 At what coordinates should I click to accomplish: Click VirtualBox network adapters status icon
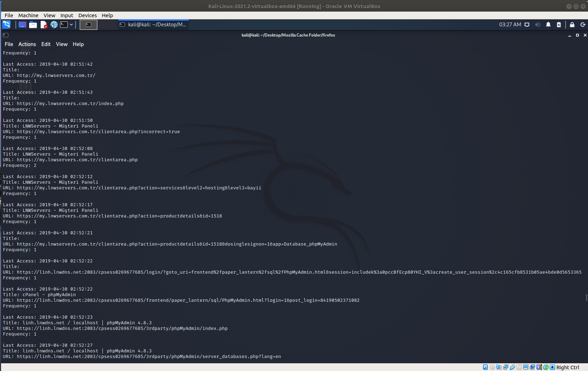[505, 367]
